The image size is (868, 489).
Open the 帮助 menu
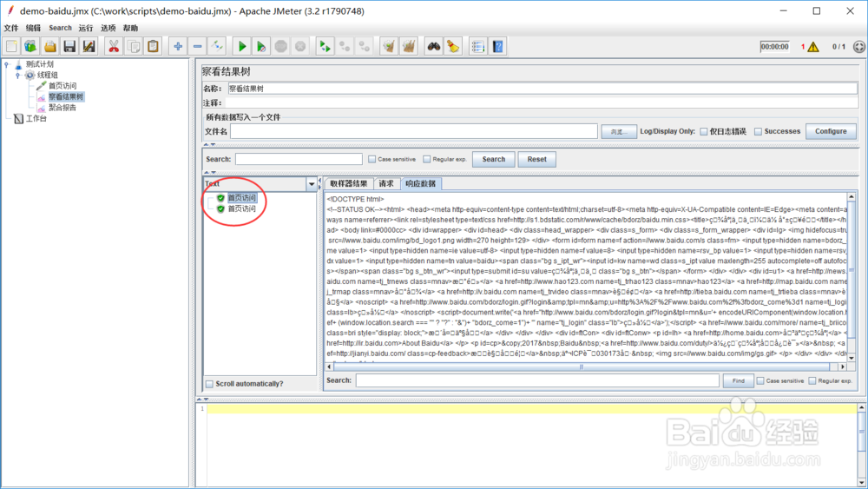[x=131, y=29]
